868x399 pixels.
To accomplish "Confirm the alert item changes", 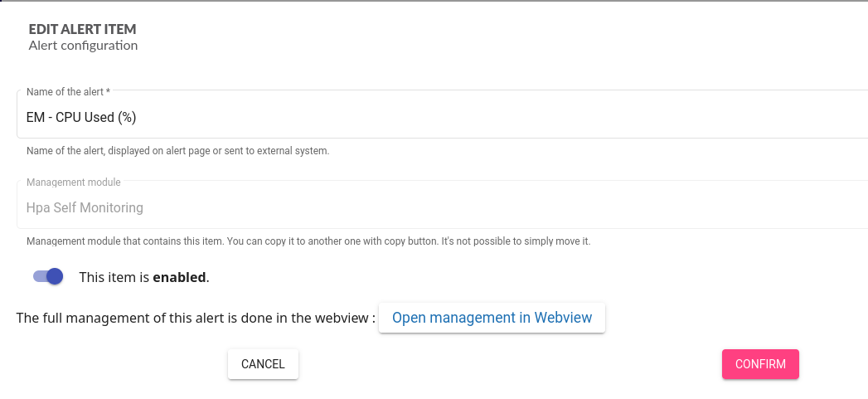I will click(759, 364).
